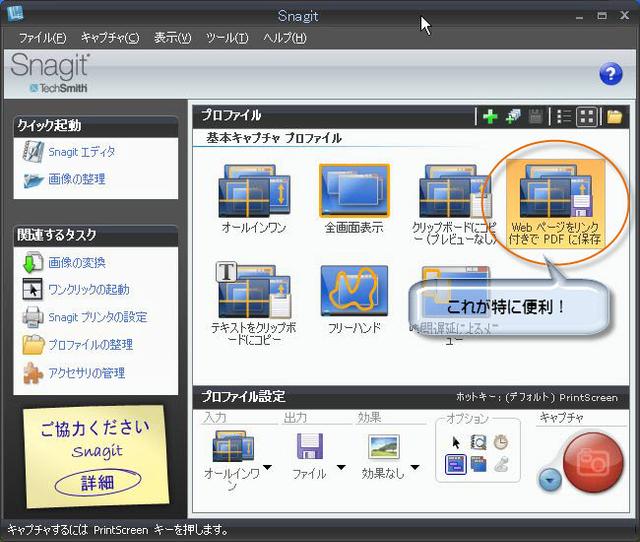This screenshot has height=542, width=640.
Task: Click the 詳細 link on sticky note
Action: tap(97, 482)
